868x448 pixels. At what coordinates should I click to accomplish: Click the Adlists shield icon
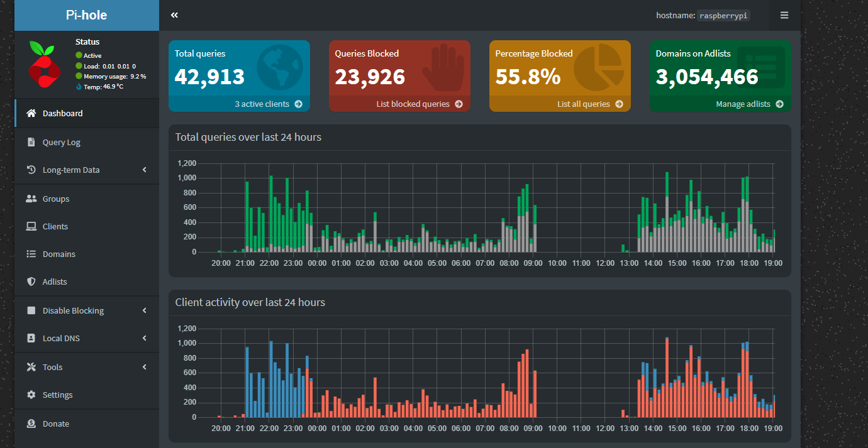[31, 281]
